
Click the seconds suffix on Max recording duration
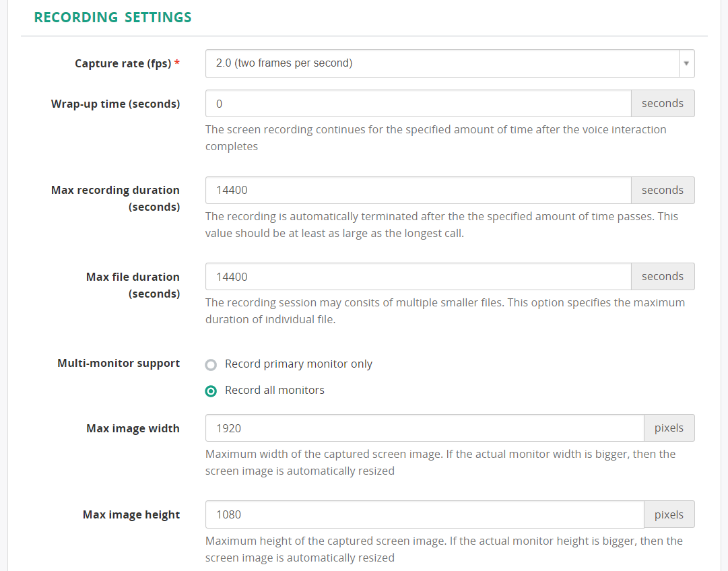pyautogui.click(x=662, y=190)
